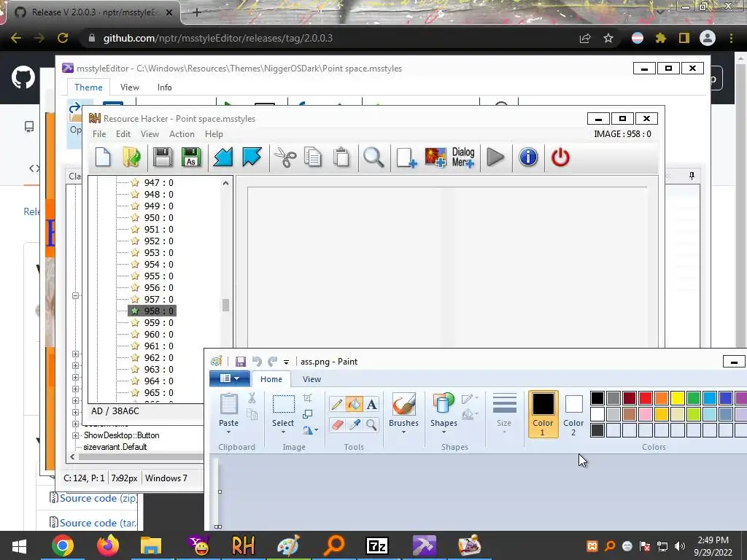
Task: Select the Magnifier tool in Paint
Action: point(371,424)
